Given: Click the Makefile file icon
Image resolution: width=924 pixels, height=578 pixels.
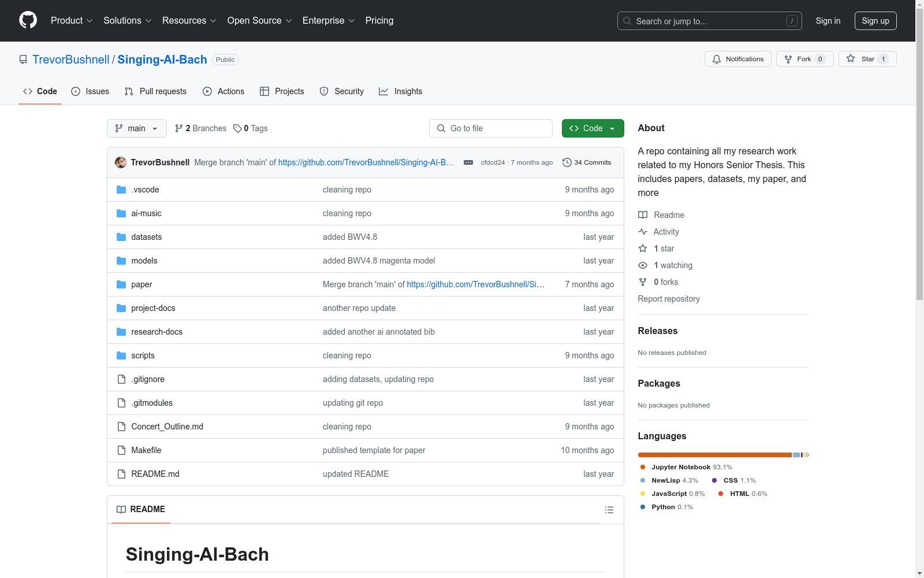Looking at the screenshot, I should pyautogui.click(x=121, y=450).
